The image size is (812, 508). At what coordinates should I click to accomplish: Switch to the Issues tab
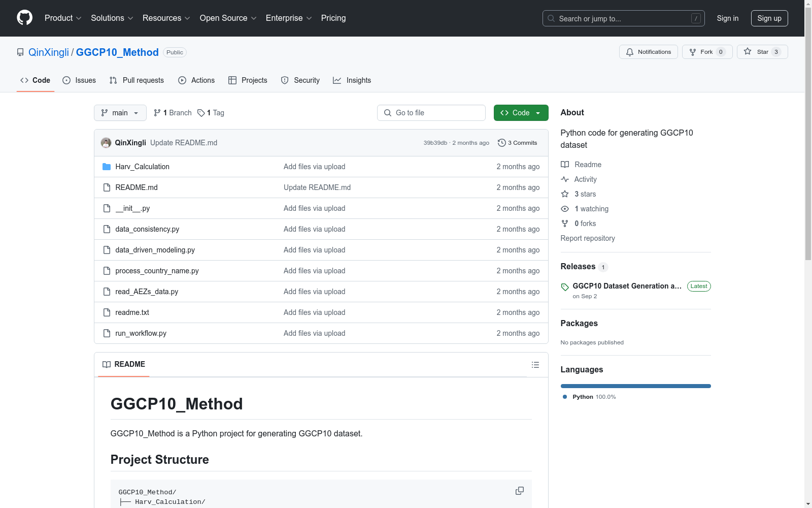pyautogui.click(x=79, y=80)
